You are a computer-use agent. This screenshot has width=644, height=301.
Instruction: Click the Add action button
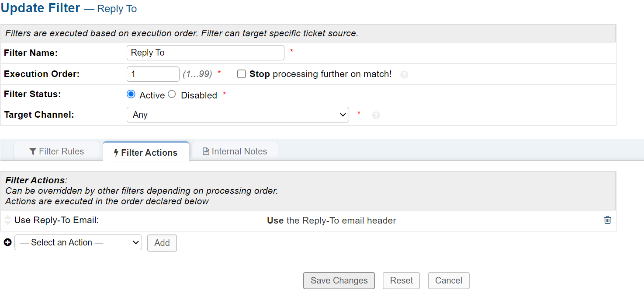tap(162, 243)
